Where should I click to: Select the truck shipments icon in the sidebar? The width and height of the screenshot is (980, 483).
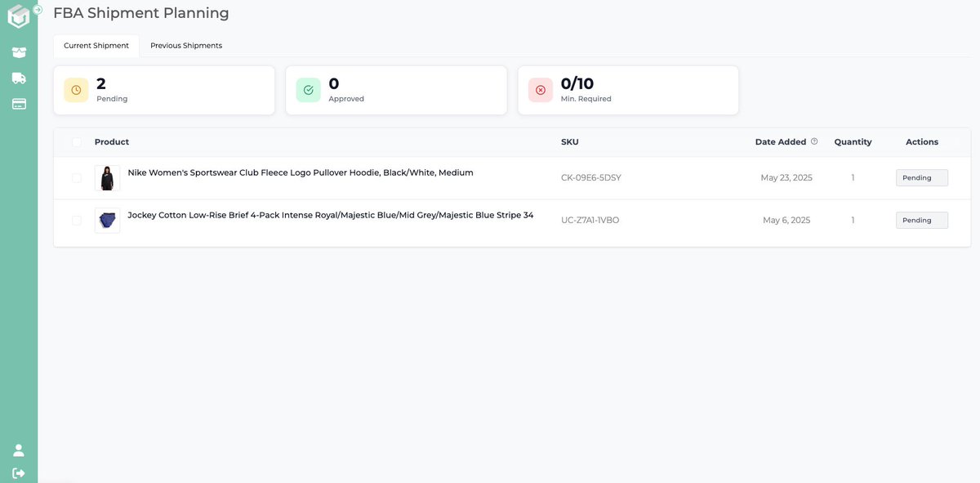point(18,77)
